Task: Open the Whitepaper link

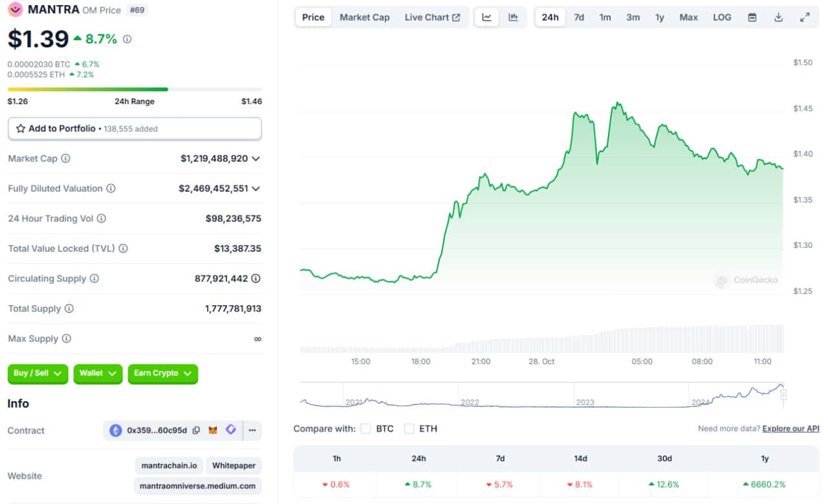Action: [234, 465]
